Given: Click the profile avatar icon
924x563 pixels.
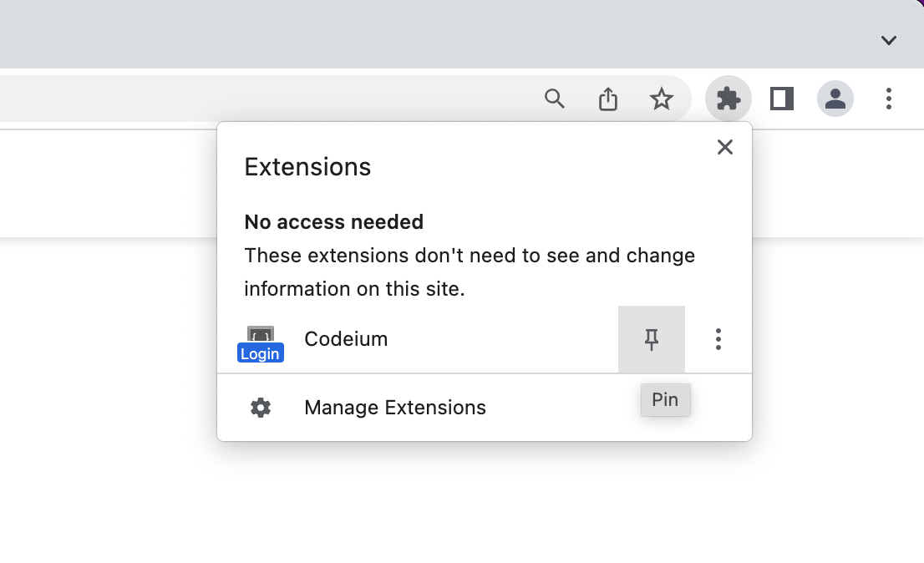Looking at the screenshot, I should [x=835, y=99].
